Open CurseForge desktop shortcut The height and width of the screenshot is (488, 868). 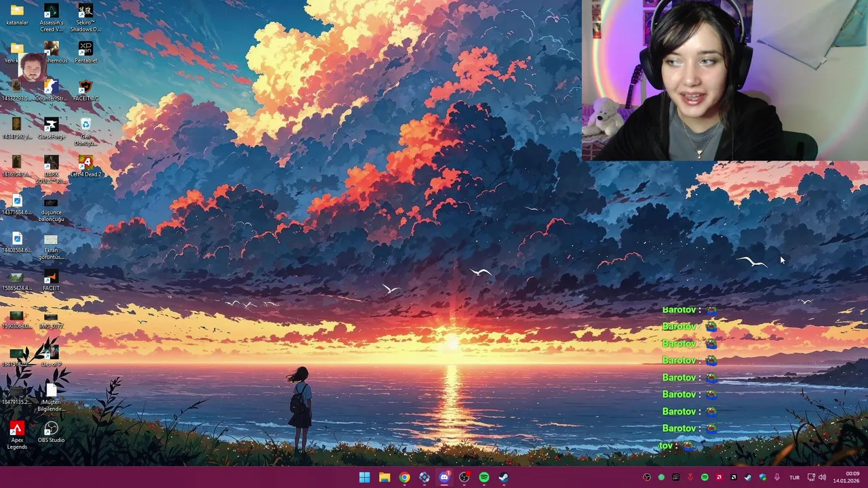51,128
